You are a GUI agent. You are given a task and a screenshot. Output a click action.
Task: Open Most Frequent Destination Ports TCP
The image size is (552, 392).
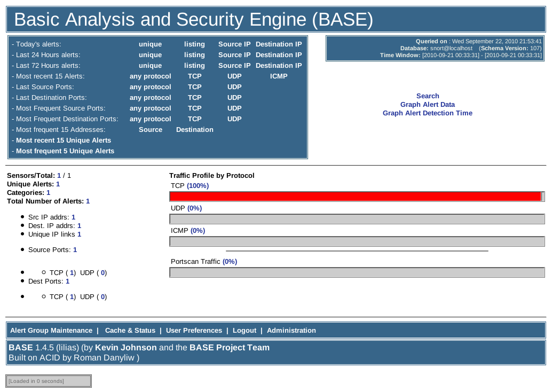(x=195, y=119)
